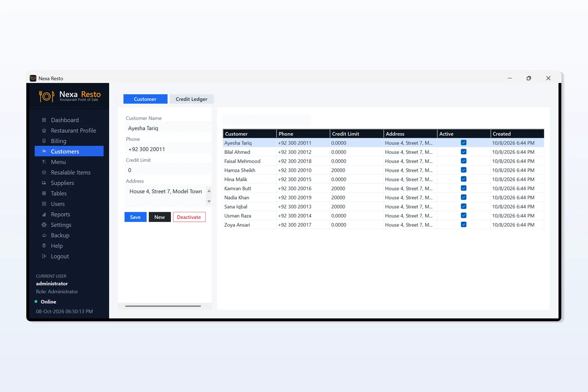Select the Usman Raza customer name
Image resolution: width=588 pixels, height=392 pixels.
click(x=238, y=216)
